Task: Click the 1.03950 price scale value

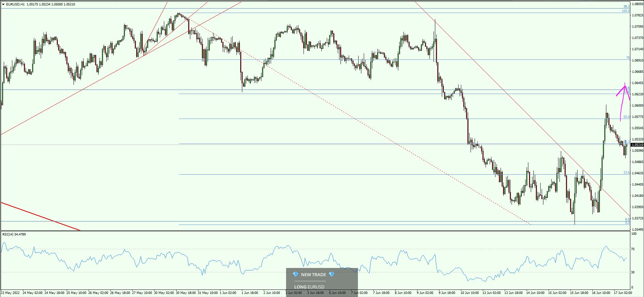Action: pyautogui.click(x=637, y=207)
